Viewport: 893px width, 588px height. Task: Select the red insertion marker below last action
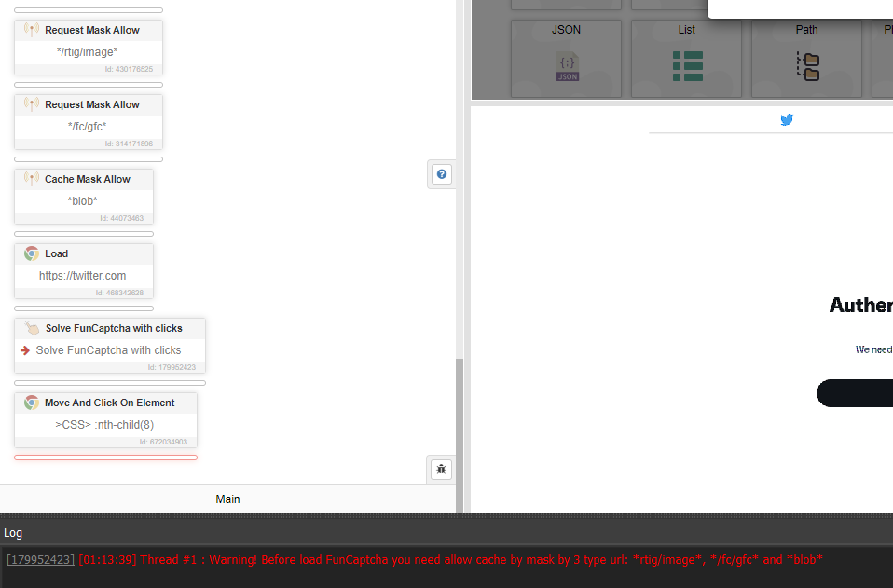coord(105,458)
